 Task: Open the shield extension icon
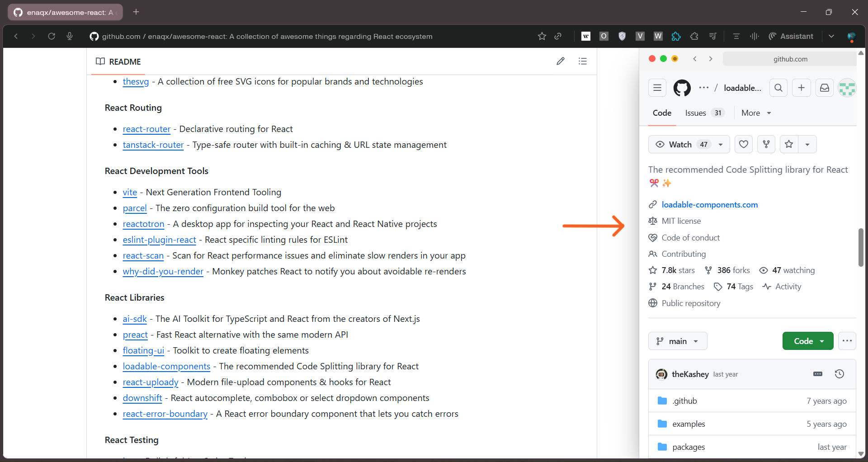coord(622,36)
